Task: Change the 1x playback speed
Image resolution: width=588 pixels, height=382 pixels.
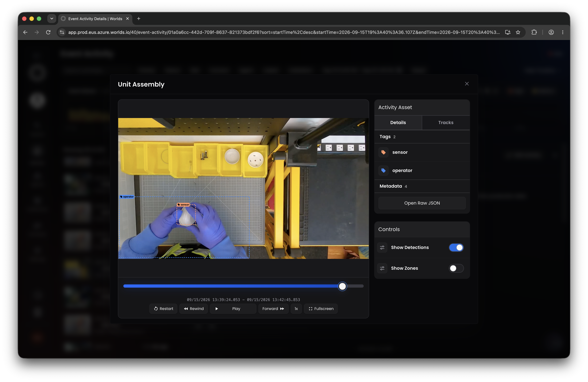Action: [296, 309]
